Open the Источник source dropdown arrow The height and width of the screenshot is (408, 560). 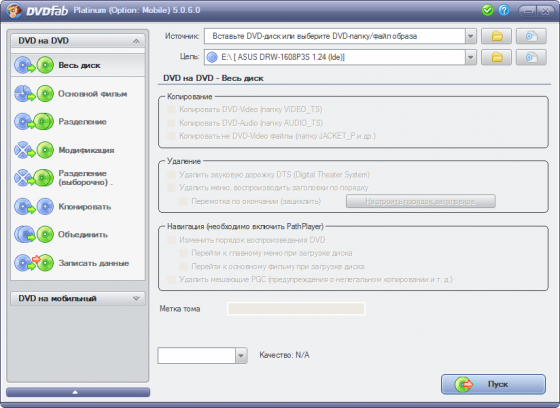pyautogui.click(x=471, y=36)
